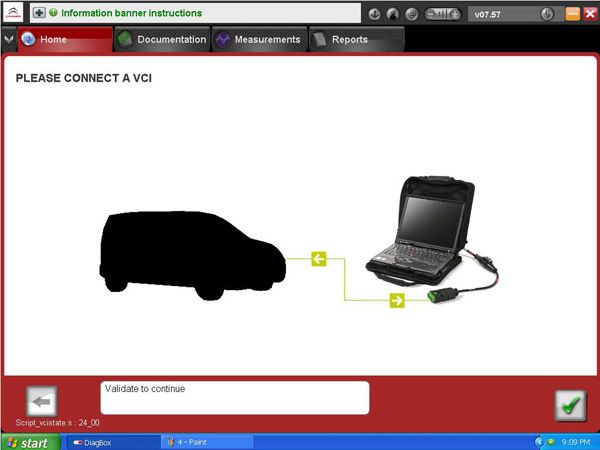Image resolution: width=600 pixels, height=450 pixels.
Task: Click the green checkmark validate button
Action: click(571, 406)
